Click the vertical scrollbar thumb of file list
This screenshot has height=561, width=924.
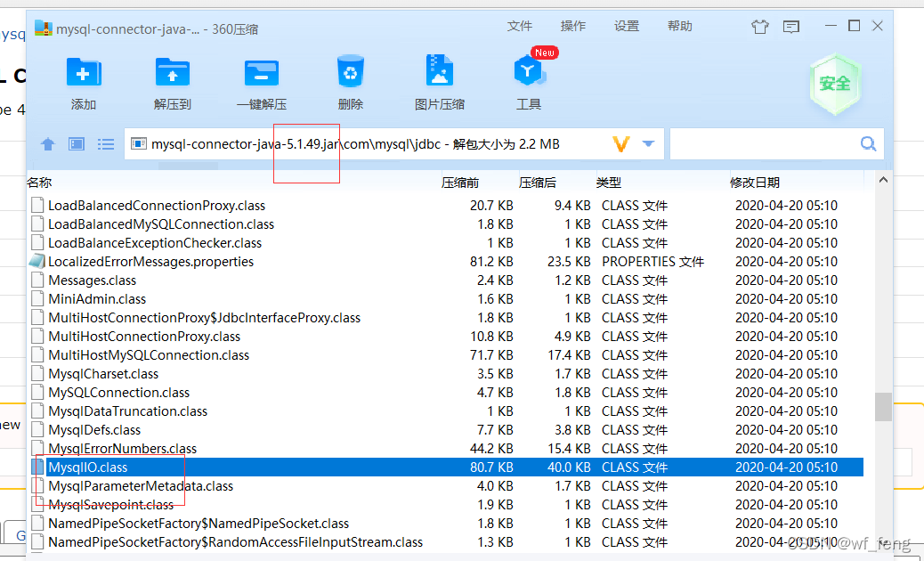coord(883,407)
